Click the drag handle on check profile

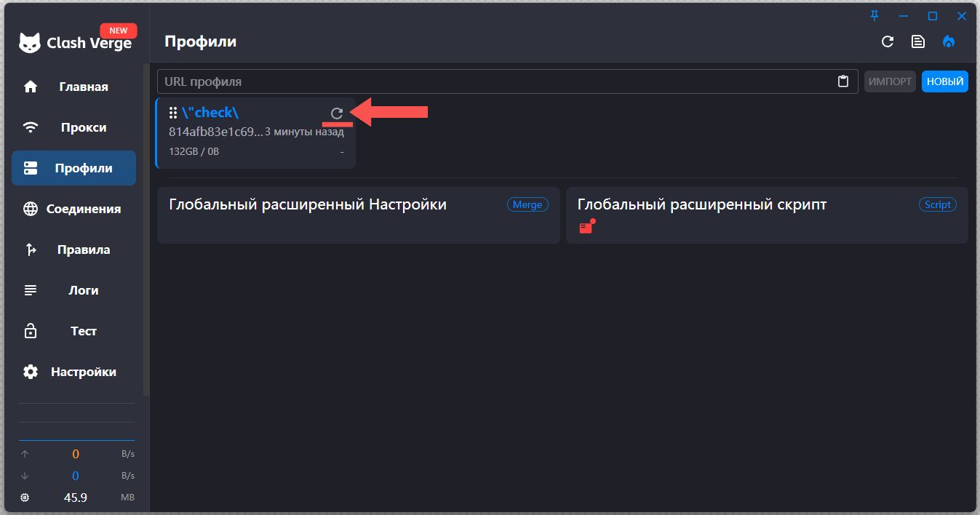pos(173,112)
